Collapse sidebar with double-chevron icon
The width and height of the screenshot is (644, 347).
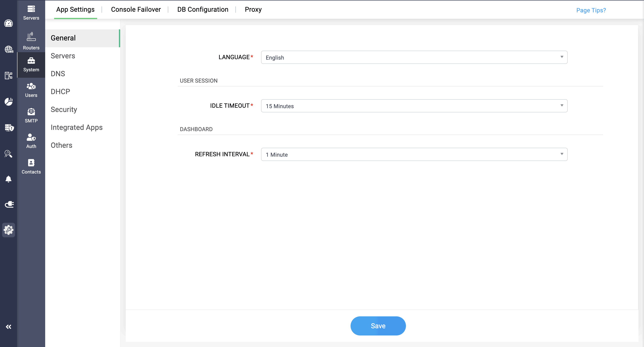[9, 327]
